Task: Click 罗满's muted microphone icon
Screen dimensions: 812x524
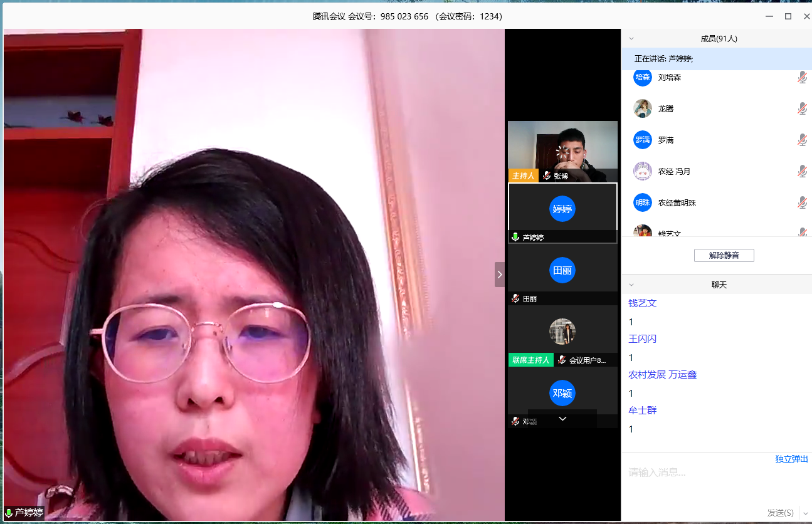Action: 802,140
